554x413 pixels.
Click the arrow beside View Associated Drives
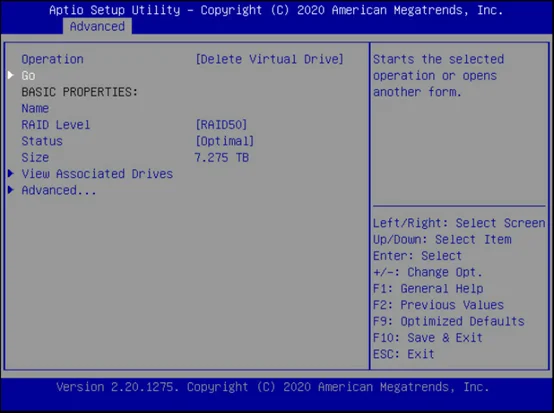11,173
